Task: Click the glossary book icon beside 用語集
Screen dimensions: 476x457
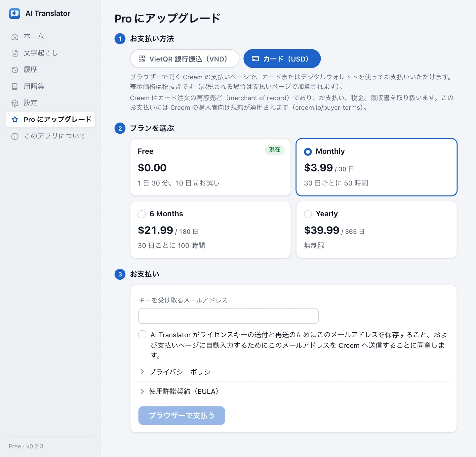Action: [x=15, y=87]
